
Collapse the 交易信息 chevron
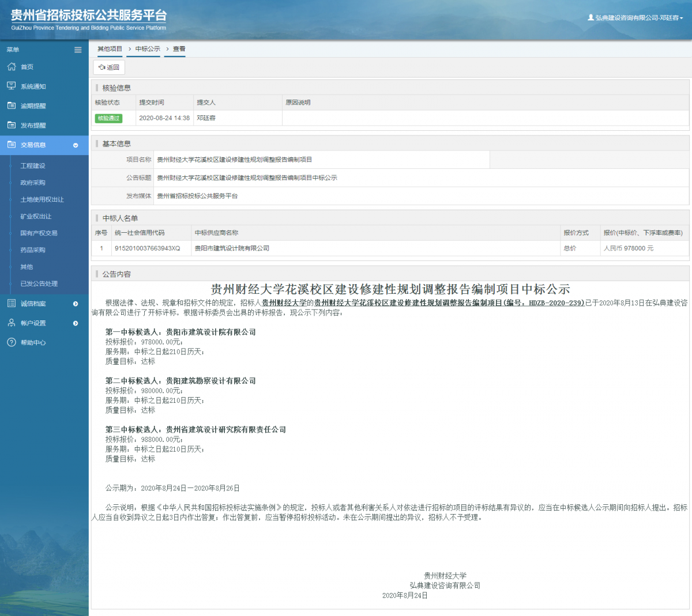click(76, 145)
